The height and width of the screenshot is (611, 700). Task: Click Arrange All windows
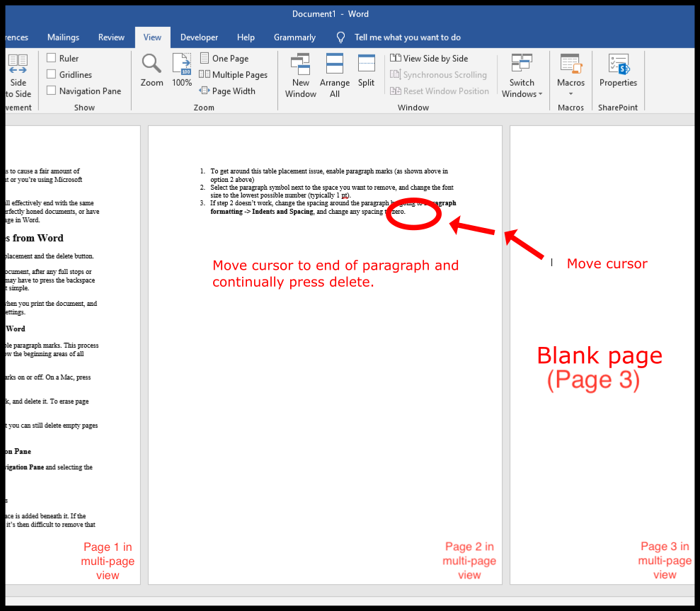(x=334, y=76)
